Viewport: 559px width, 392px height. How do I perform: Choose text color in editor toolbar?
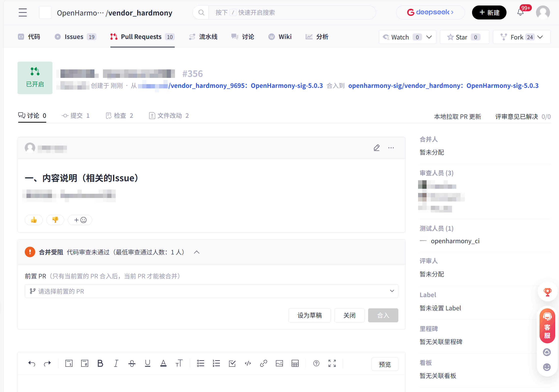click(x=163, y=364)
